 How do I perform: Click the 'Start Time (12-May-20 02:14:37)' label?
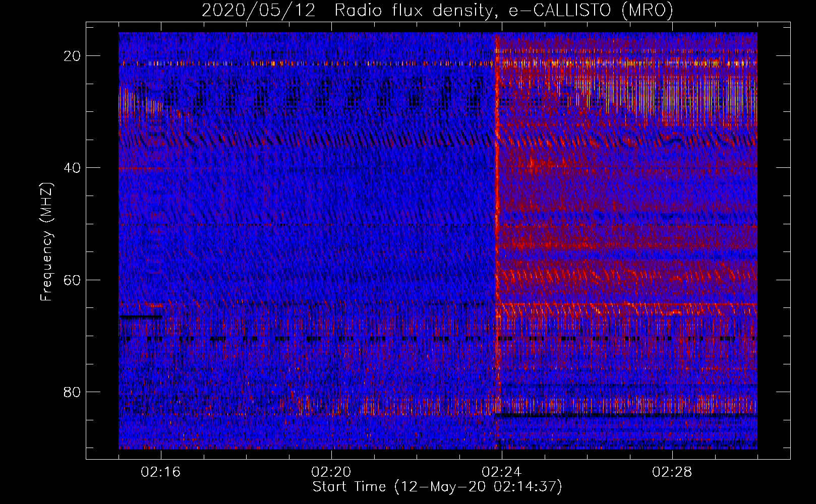437,487
